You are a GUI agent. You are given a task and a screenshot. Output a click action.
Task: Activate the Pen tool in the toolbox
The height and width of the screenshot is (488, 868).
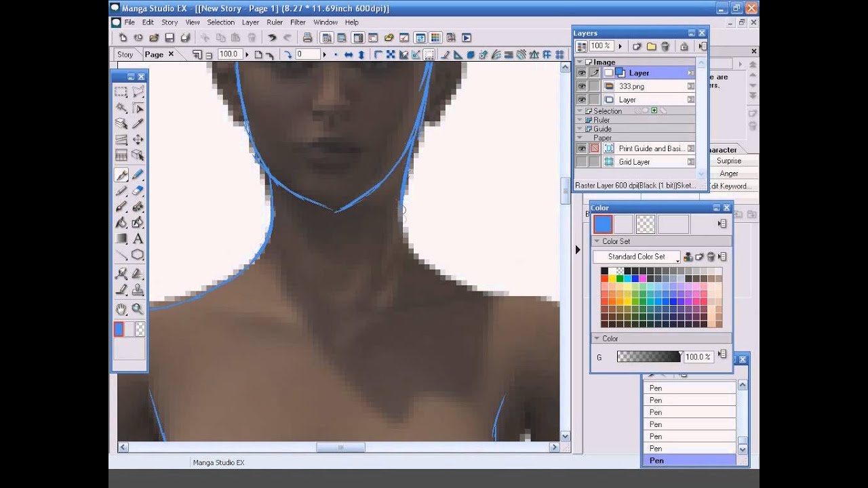click(121, 175)
